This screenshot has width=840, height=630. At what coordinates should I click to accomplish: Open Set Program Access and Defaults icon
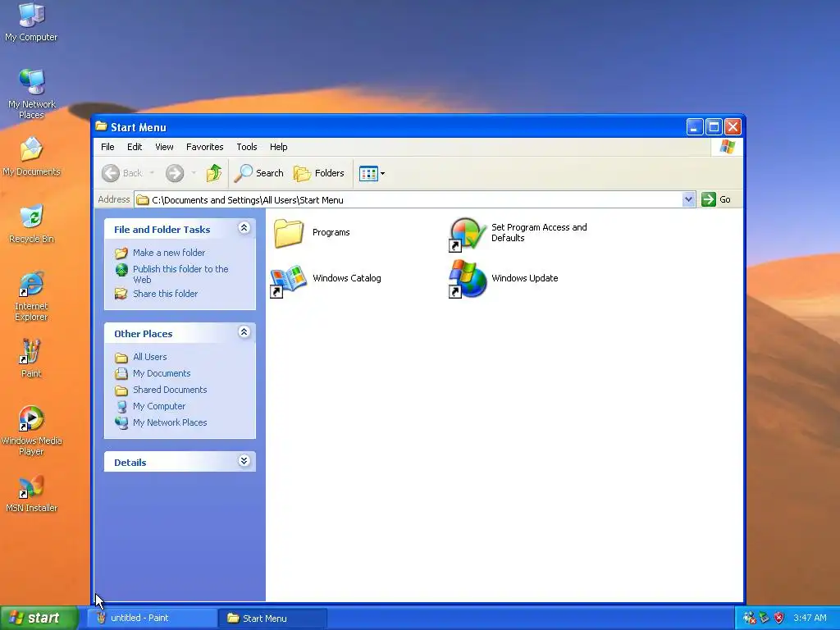tap(468, 234)
